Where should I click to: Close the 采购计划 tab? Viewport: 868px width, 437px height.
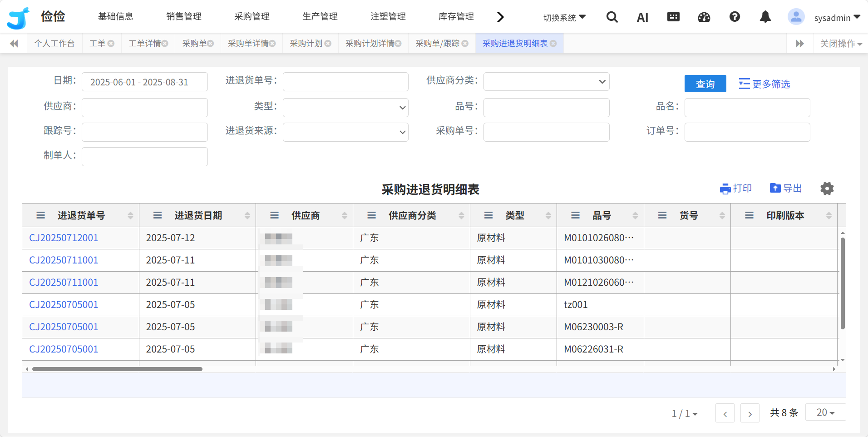tap(328, 44)
